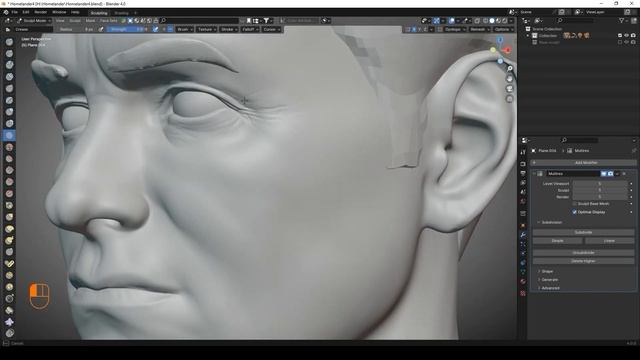
Task: Toggle the camera view gizmo
Action: coord(509,89)
